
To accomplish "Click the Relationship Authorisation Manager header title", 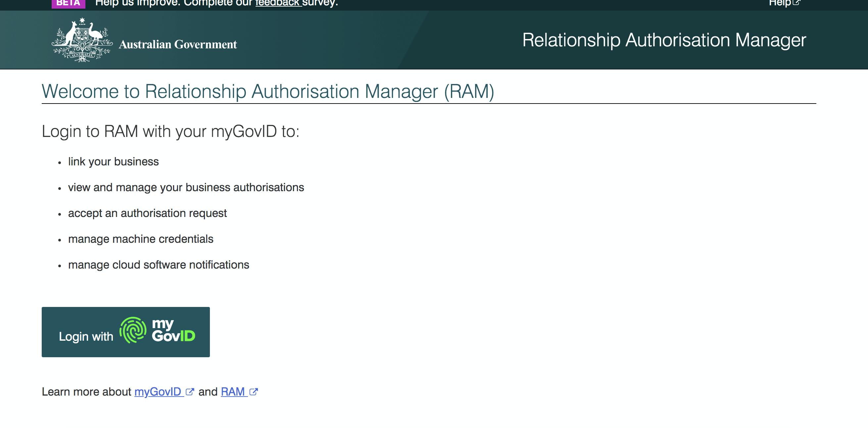I will [x=664, y=40].
